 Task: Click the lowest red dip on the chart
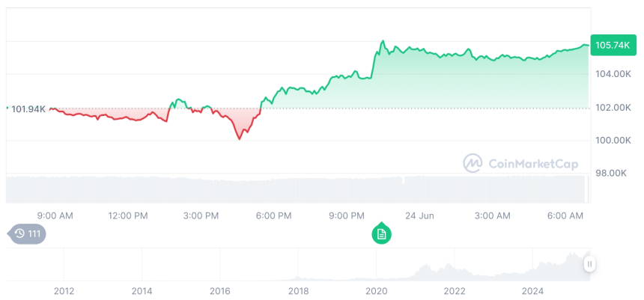[240, 138]
